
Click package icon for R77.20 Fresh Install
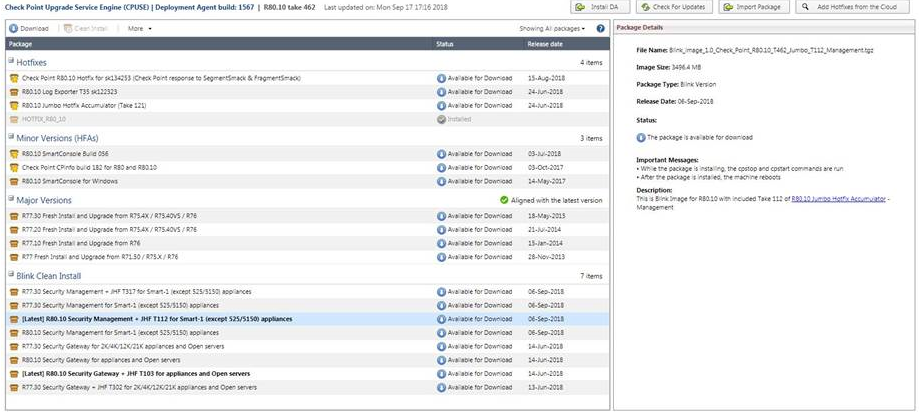click(x=14, y=229)
